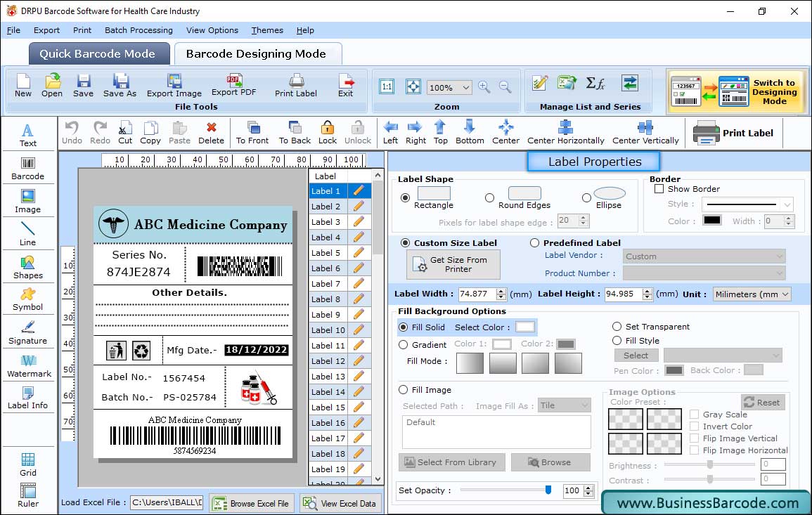Image resolution: width=812 pixels, height=515 pixels.
Task: Click the Load Excel File path field
Action: click(166, 502)
